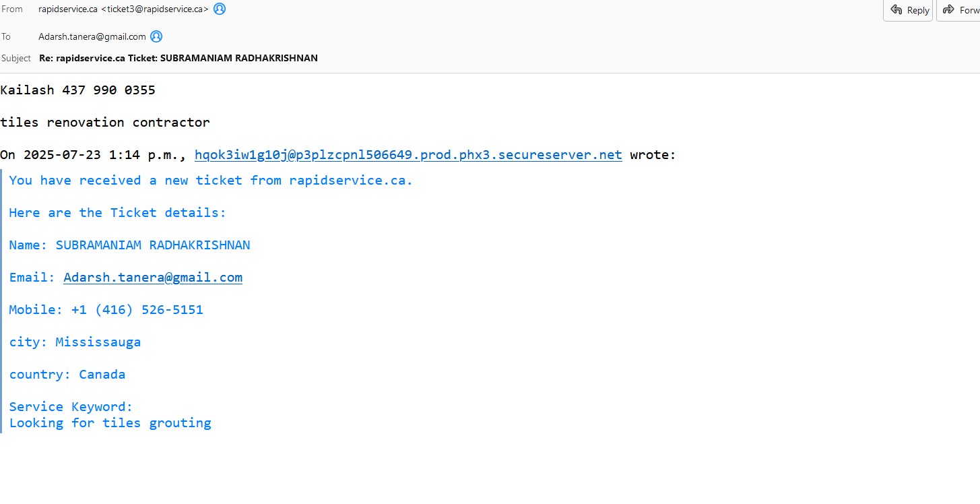The height and width of the screenshot is (504, 980).
Task: Click the Forward button
Action: (959, 10)
